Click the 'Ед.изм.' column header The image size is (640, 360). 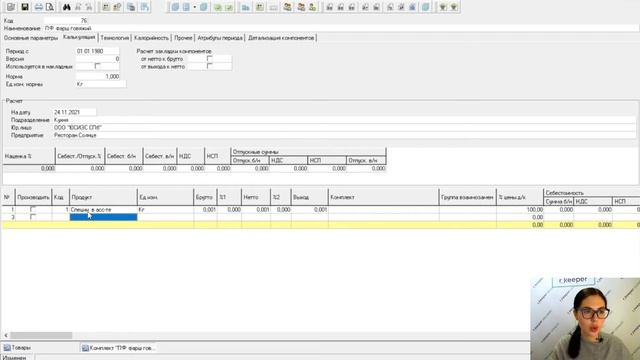165,197
